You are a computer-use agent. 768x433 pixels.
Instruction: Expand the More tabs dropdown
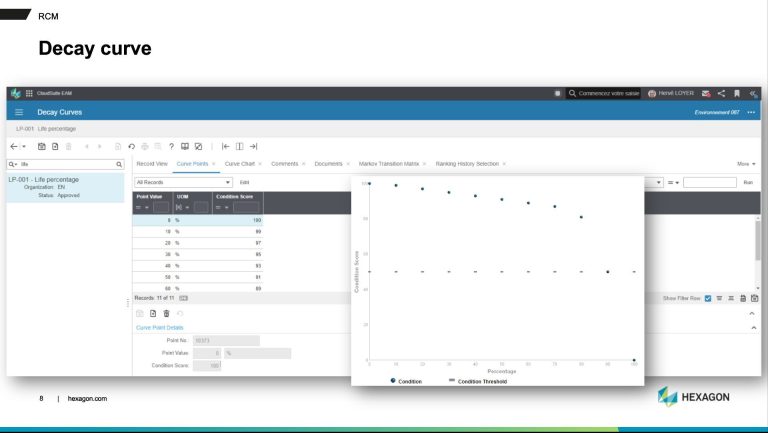coord(746,163)
